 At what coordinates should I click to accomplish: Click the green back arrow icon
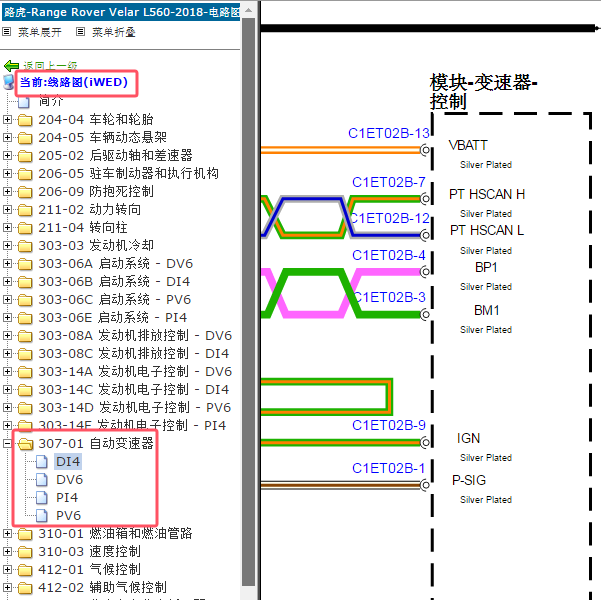pyautogui.click(x=11, y=66)
